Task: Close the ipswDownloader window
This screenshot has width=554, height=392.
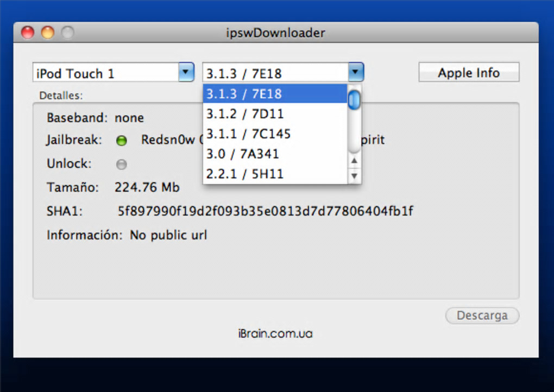Action: [x=28, y=33]
